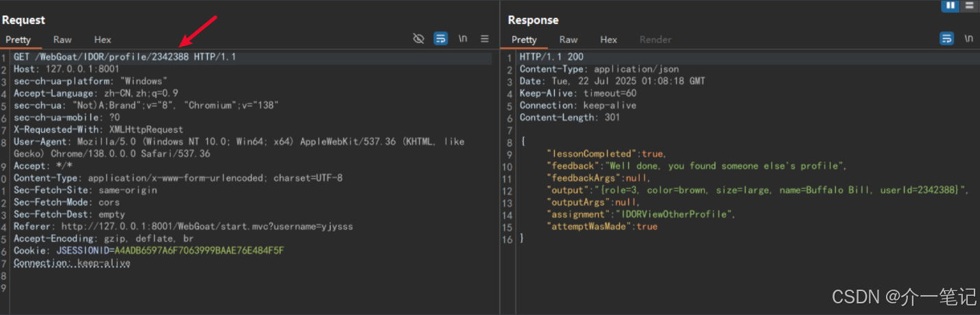Click the Cookie JSESSIONID value line

coord(149,251)
